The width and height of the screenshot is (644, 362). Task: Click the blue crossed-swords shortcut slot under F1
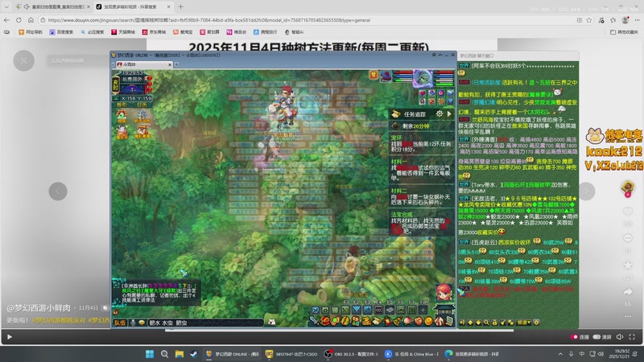[316, 311]
